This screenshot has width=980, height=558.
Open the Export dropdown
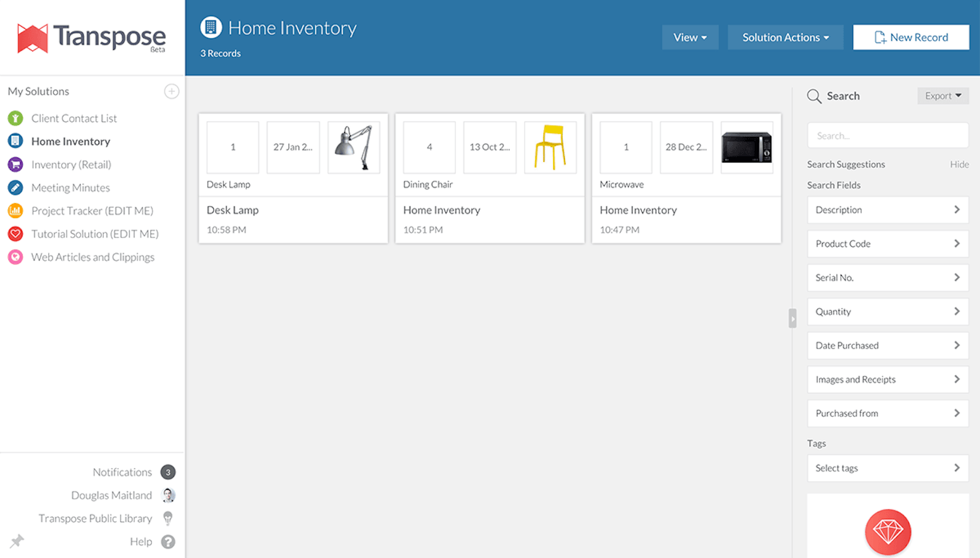(942, 96)
